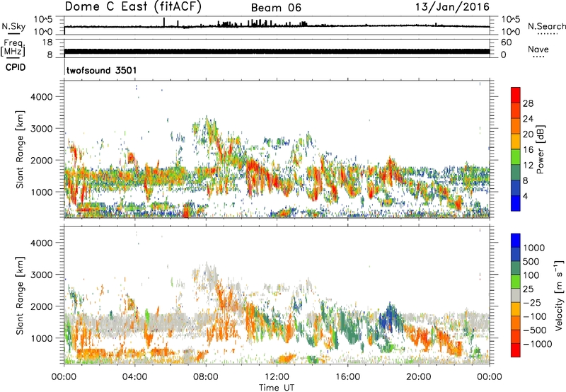Click the 'Power [dB]' colorbar label

(540, 149)
